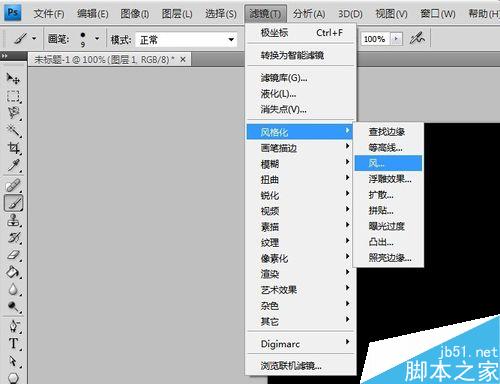Open the 选择(S) menu
Screen dimensions: 500x384
(221, 14)
